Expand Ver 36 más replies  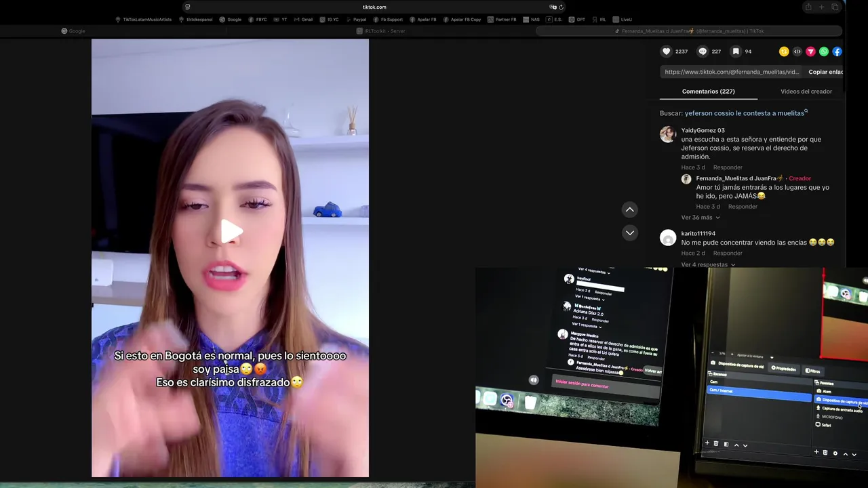(701, 218)
